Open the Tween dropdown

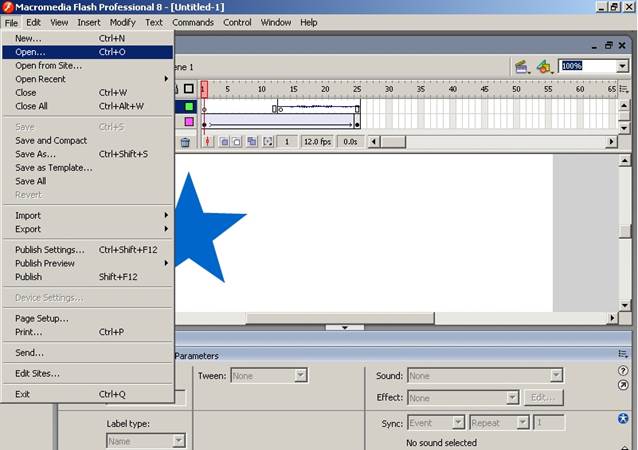pos(300,375)
